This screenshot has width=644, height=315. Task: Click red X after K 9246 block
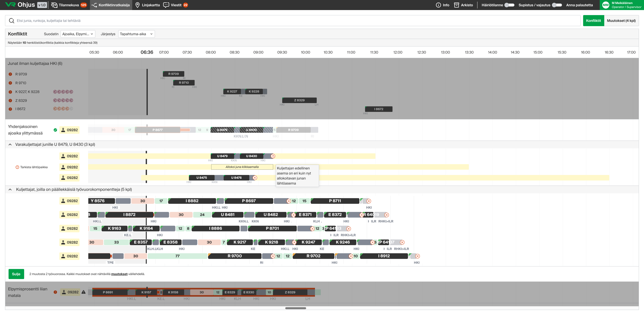(x=372, y=242)
